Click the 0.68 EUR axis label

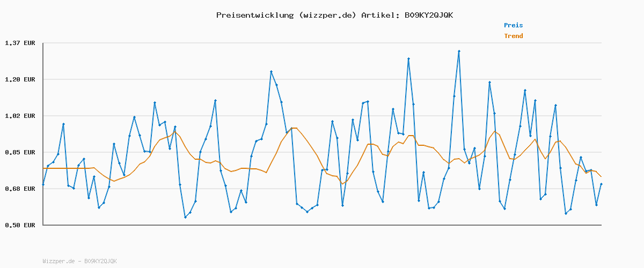[20, 189]
